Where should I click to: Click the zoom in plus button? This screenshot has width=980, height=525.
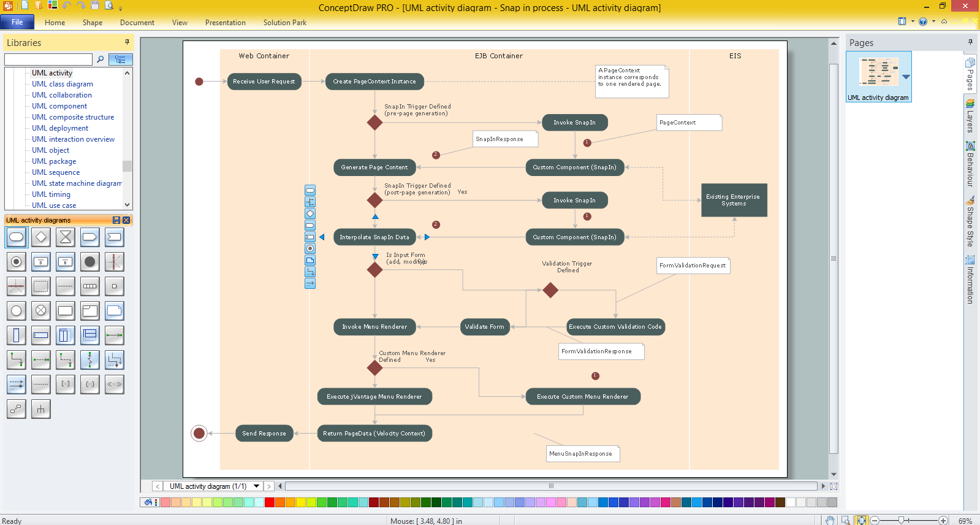[943, 520]
